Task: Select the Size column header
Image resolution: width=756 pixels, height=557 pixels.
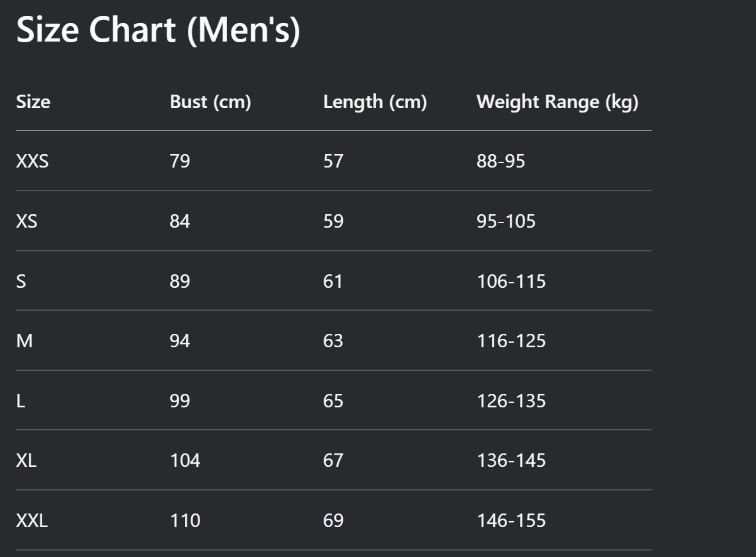Action: click(x=33, y=102)
